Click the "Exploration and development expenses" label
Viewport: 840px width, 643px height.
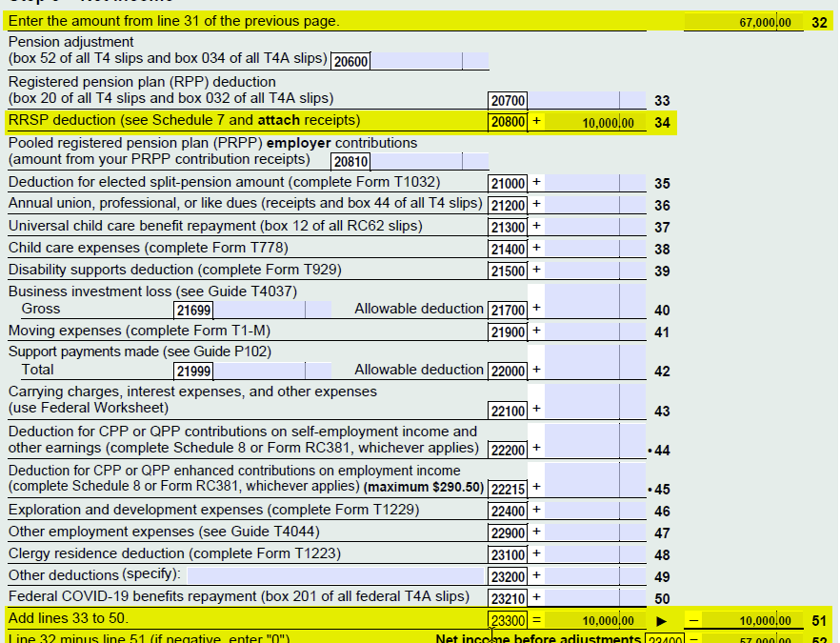(x=135, y=509)
